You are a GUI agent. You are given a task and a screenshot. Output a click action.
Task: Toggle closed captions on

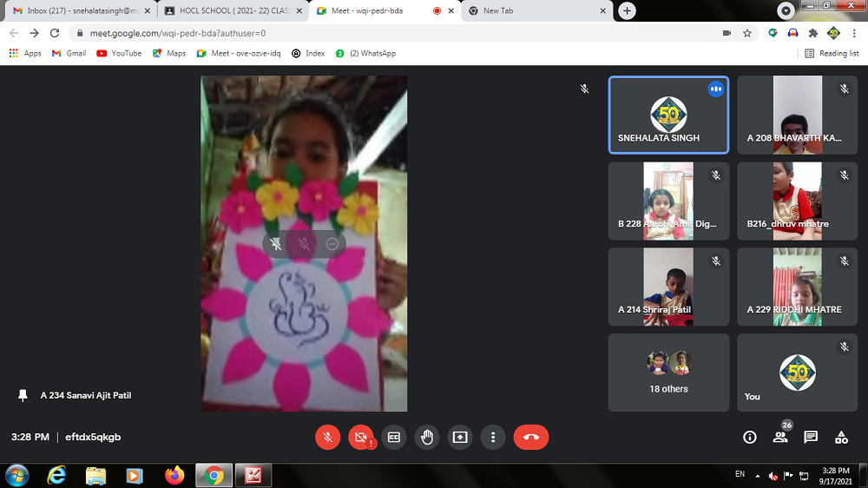click(x=393, y=438)
